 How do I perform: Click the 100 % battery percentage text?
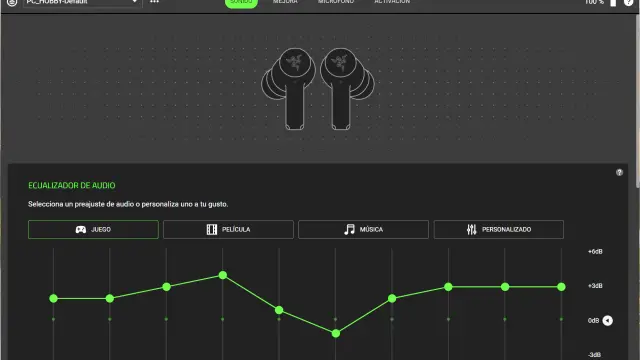[594, 2]
